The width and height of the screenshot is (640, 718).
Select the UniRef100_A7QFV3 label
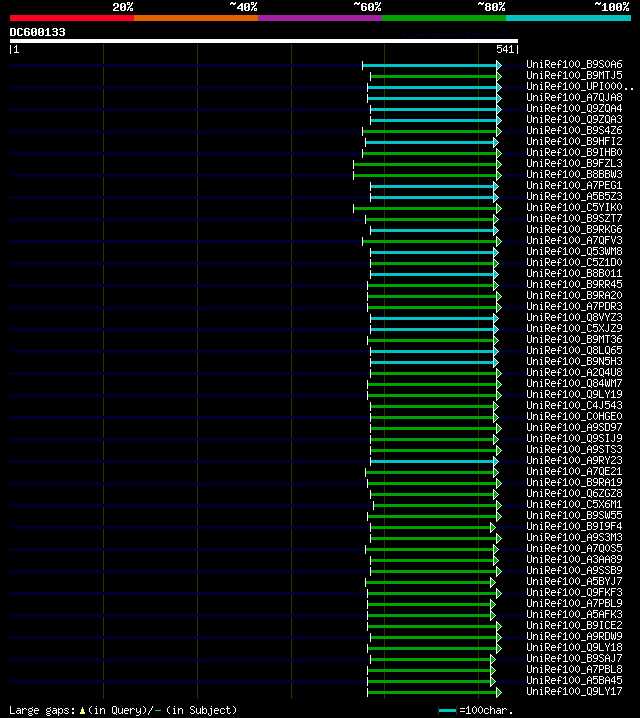(574, 240)
